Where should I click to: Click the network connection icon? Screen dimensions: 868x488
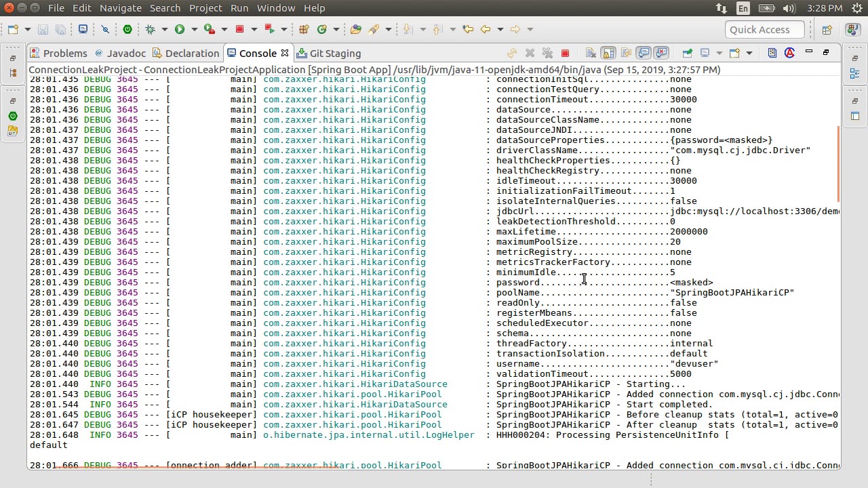722,8
